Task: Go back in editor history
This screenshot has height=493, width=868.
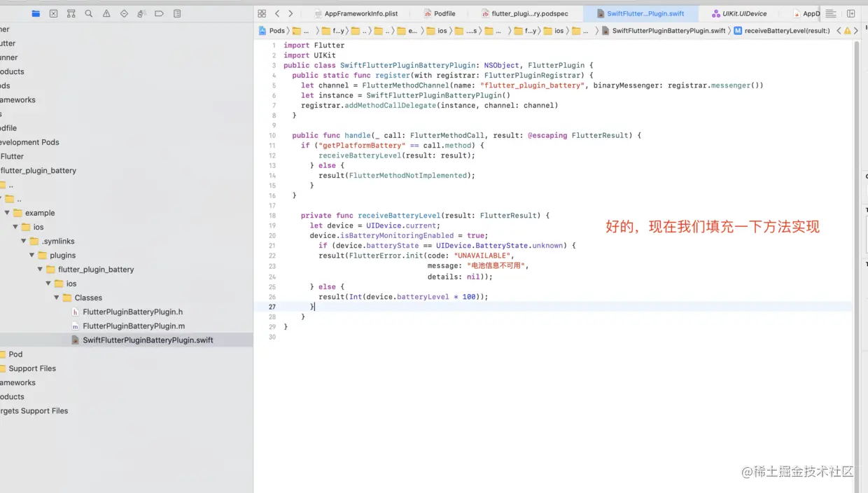Action: (x=277, y=13)
